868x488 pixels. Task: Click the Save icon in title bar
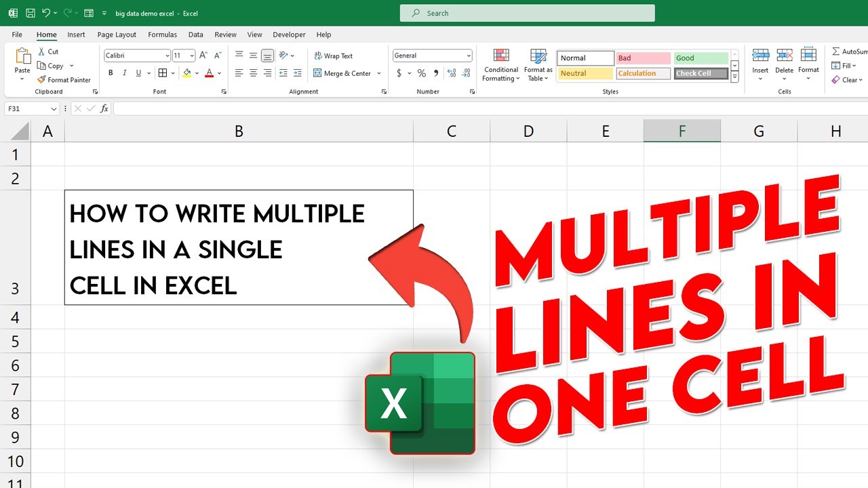point(30,13)
